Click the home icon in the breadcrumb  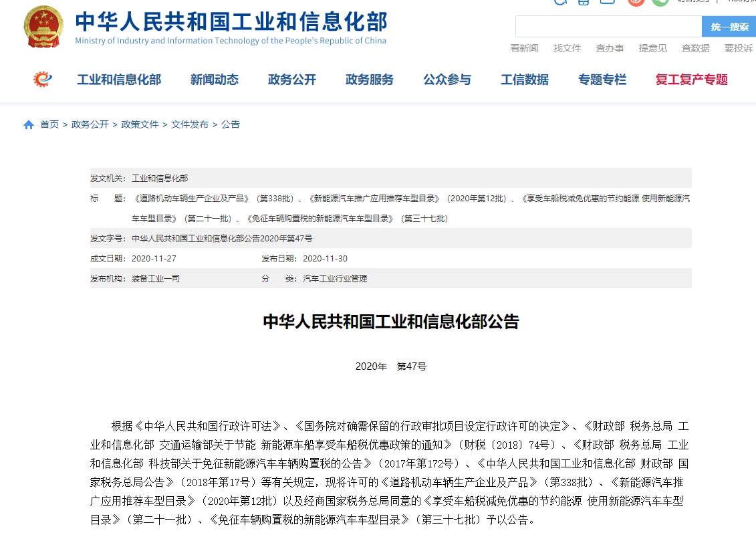29,125
